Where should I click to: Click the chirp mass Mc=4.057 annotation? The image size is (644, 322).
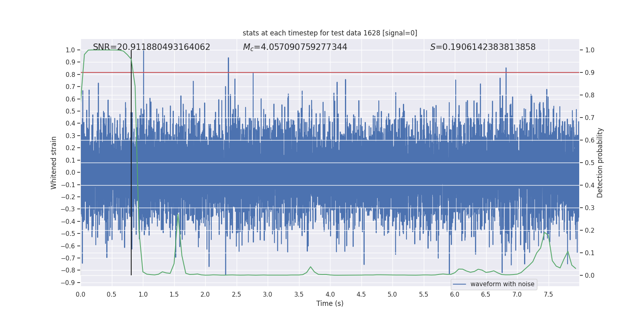pyautogui.click(x=295, y=47)
